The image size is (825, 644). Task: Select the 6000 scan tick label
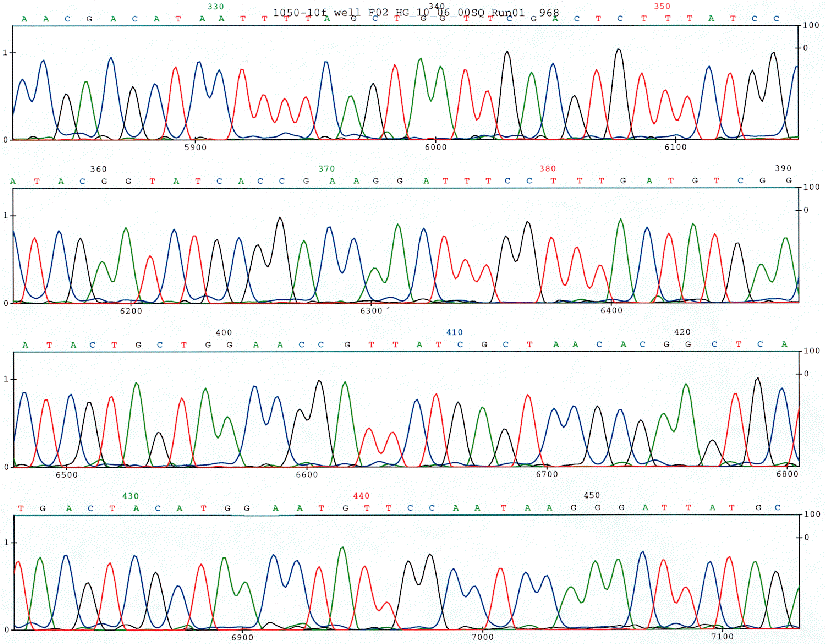(435, 147)
